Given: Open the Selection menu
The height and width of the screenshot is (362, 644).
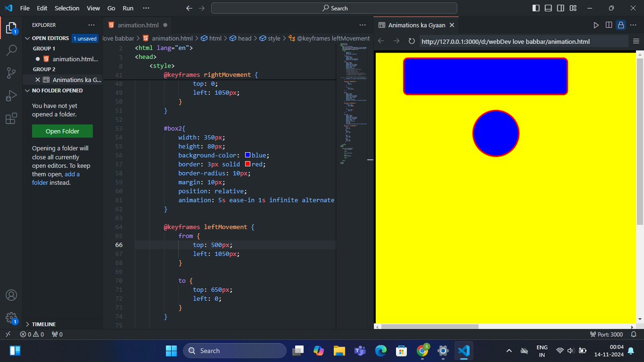Looking at the screenshot, I should (67, 8).
